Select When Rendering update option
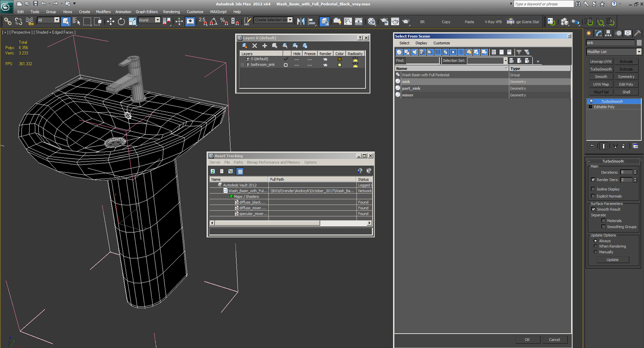This screenshot has height=348, width=644. [x=595, y=246]
